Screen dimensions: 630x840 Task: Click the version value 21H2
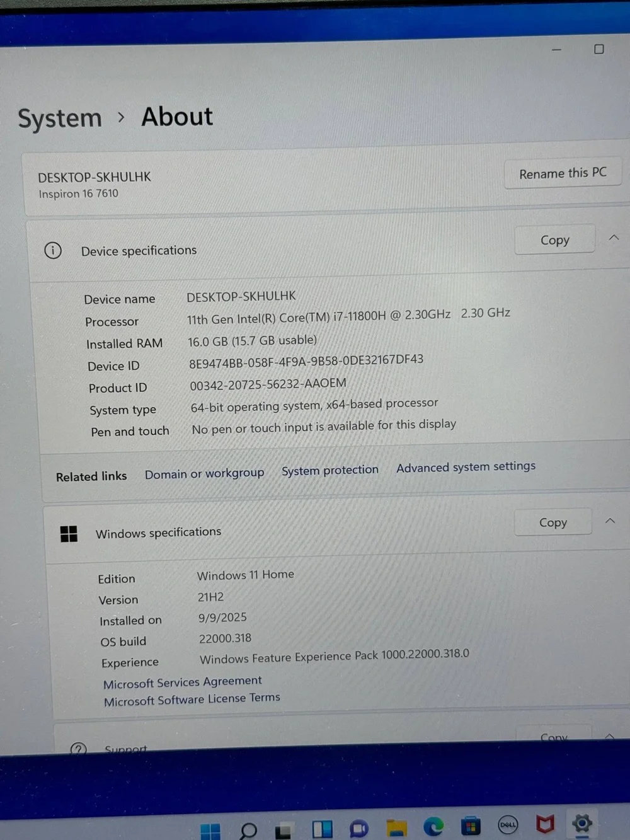pos(210,597)
